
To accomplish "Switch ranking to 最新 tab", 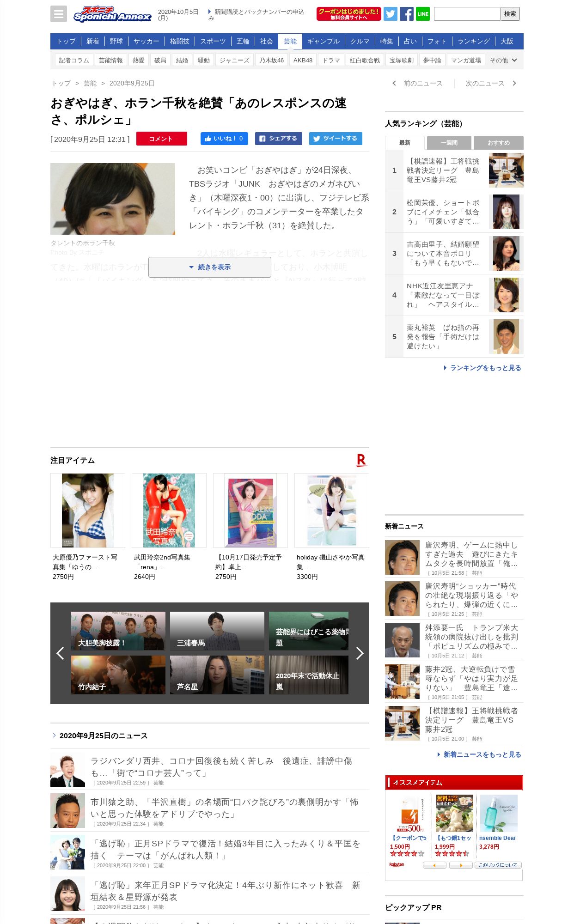I will tap(405, 142).
